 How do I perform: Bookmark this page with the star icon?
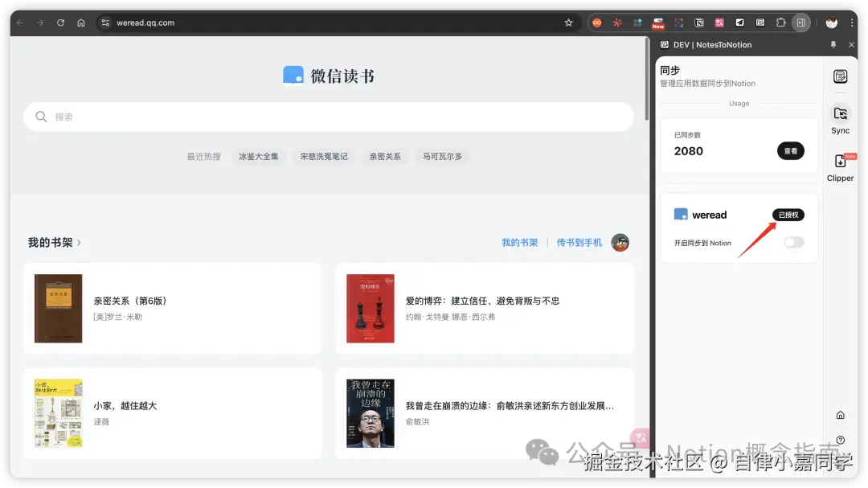tap(568, 23)
